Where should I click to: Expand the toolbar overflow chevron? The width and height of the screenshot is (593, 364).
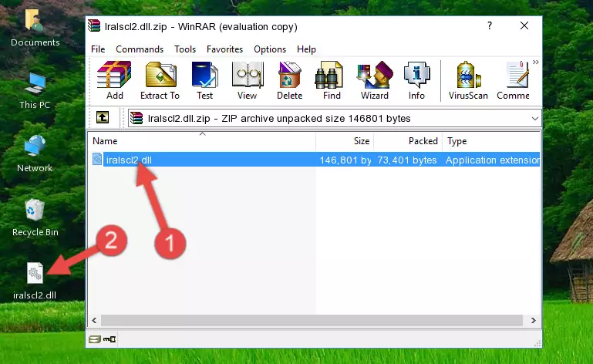click(x=535, y=62)
